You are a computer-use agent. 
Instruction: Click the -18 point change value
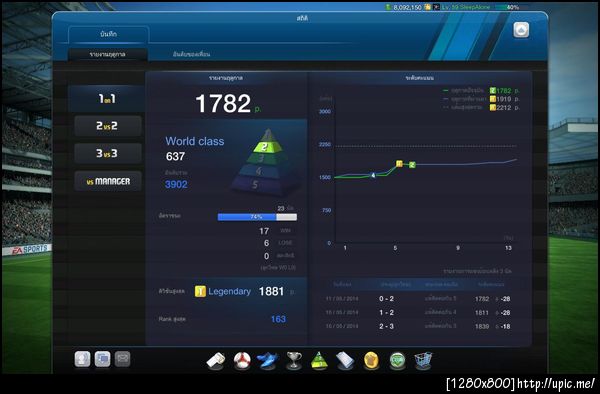(x=505, y=326)
